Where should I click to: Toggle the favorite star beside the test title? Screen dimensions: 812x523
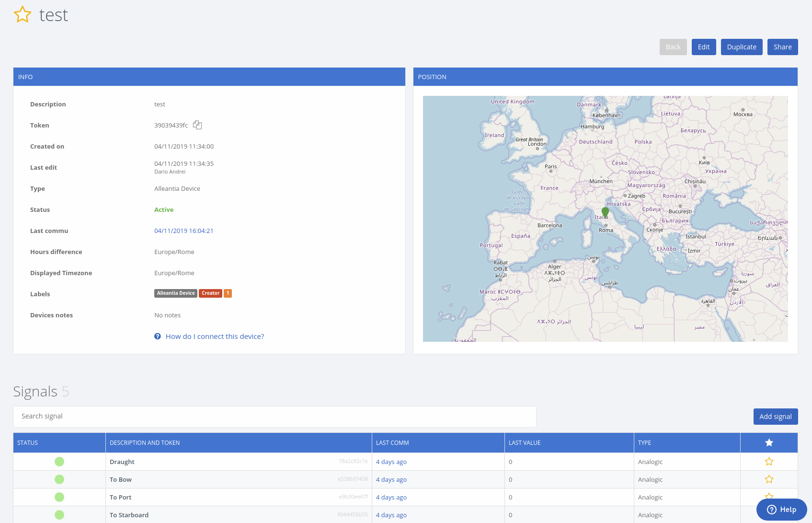tap(23, 14)
